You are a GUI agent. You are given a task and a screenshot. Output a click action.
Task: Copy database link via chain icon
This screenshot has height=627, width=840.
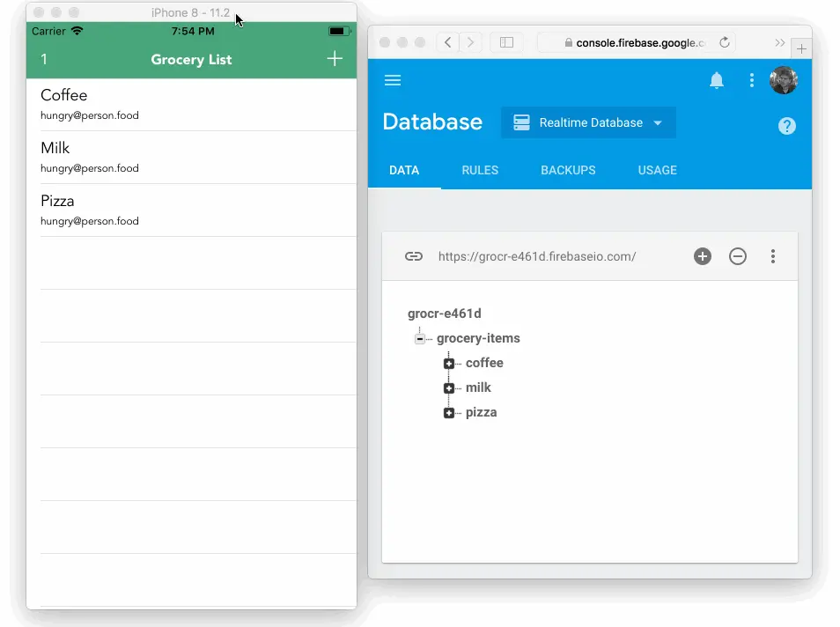pyautogui.click(x=414, y=256)
